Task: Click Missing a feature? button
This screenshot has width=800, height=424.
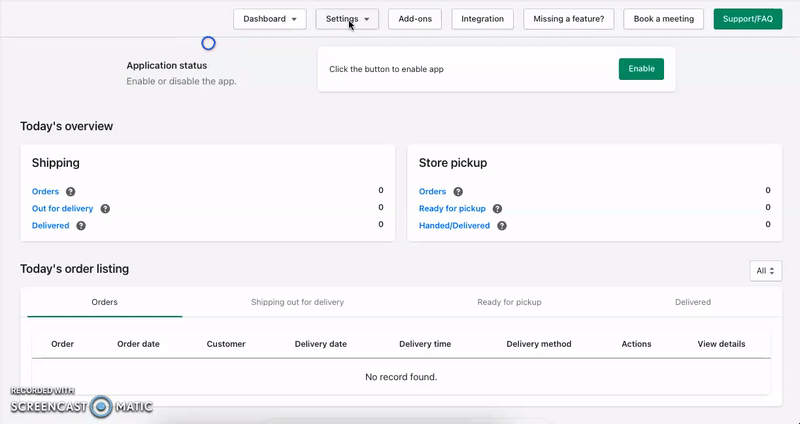Action: click(568, 19)
